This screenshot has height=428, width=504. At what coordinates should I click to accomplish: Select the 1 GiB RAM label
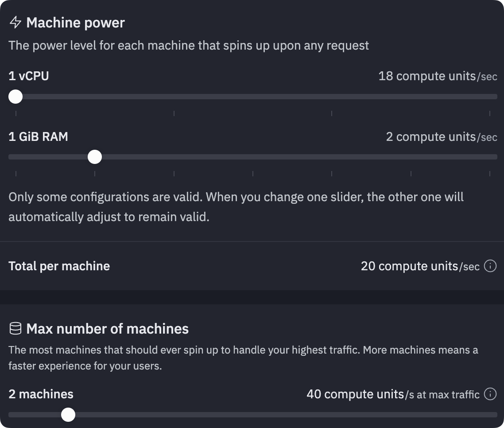coord(38,136)
